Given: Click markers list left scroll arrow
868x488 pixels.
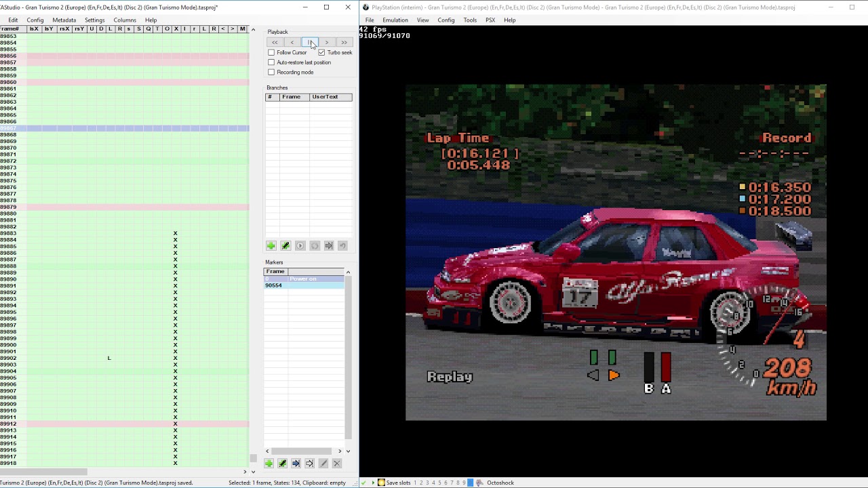Looking at the screenshot, I should tap(267, 451).
